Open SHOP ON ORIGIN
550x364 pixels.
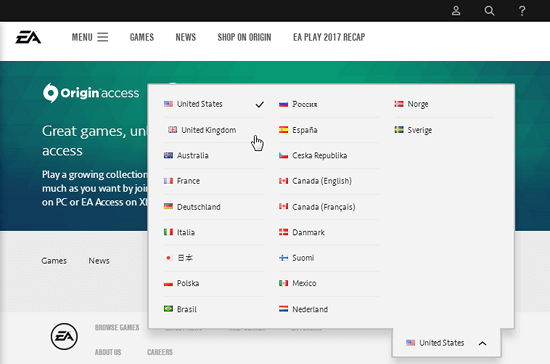[x=244, y=37]
